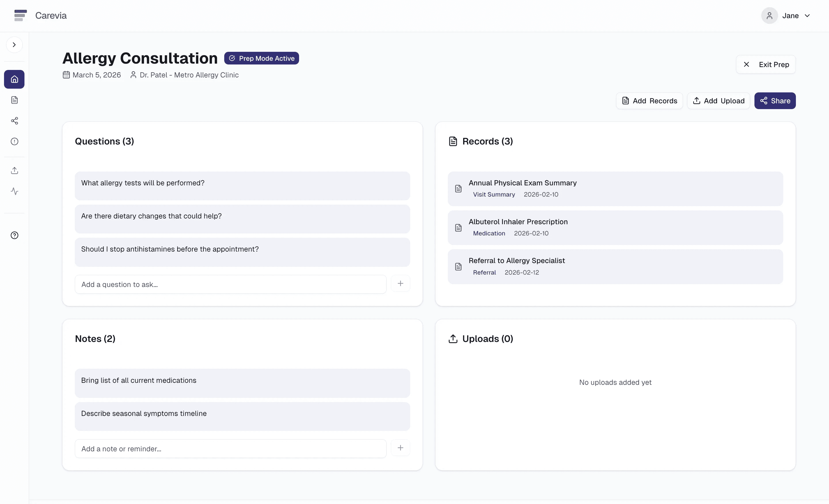
Task: Open the upload sidebar icon
Action: [x=14, y=171]
